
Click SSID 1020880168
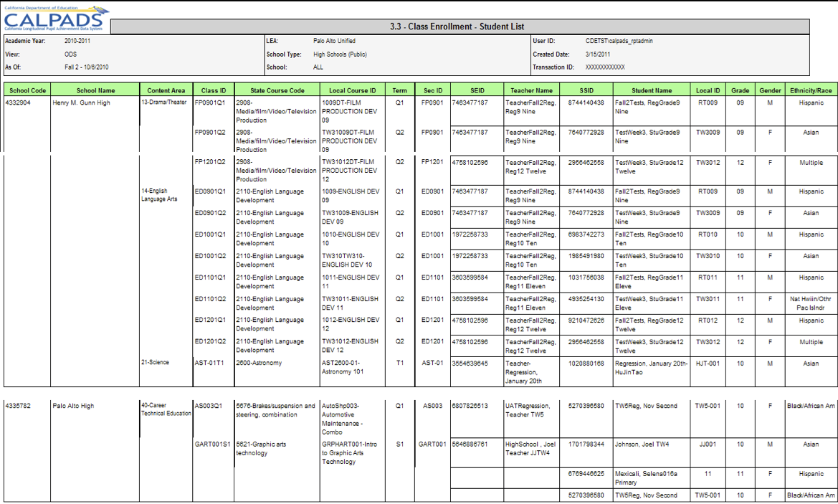tap(586, 363)
